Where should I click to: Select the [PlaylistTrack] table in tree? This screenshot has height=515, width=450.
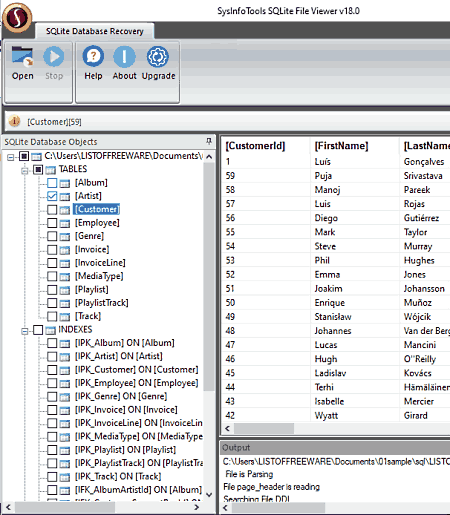tap(102, 303)
